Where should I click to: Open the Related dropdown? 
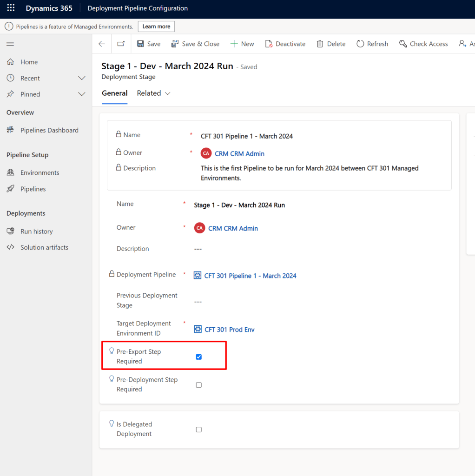(154, 93)
